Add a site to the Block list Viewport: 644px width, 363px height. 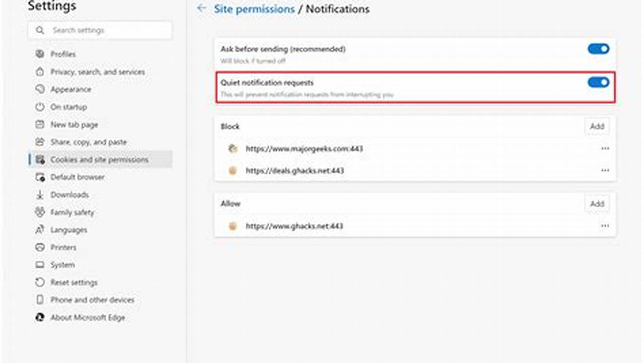click(x=597, y=127)
